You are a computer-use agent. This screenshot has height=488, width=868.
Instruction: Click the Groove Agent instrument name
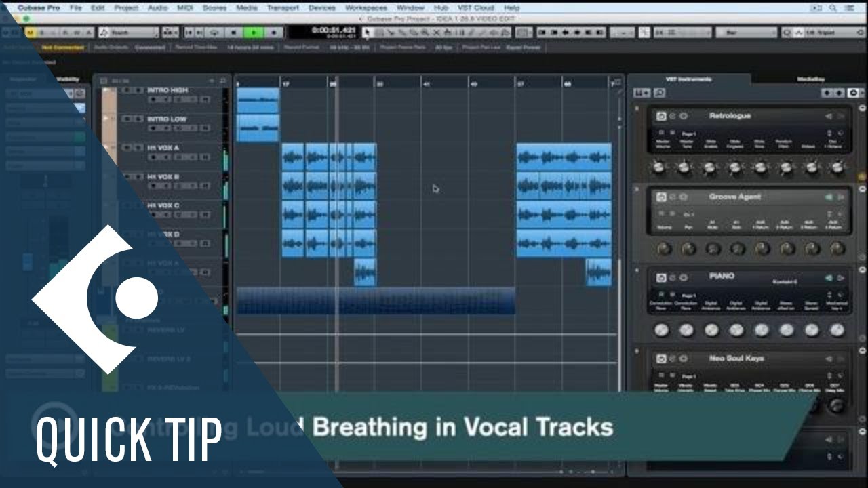734,197
